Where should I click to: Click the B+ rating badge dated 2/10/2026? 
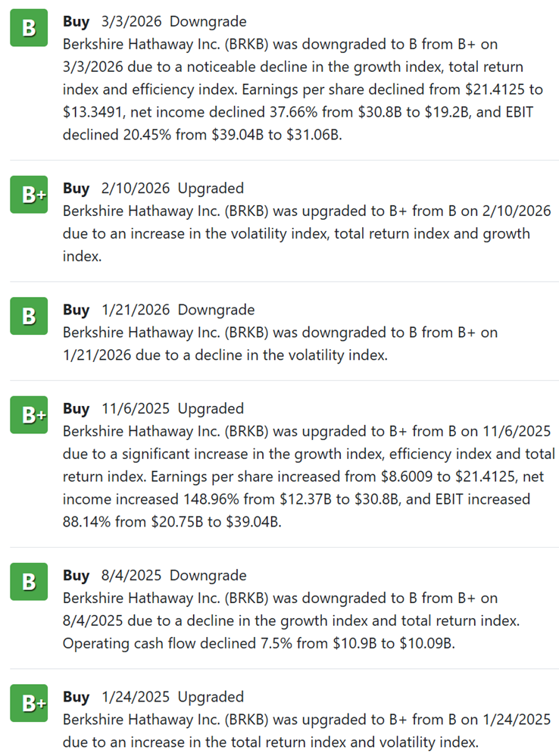(29, 195)
